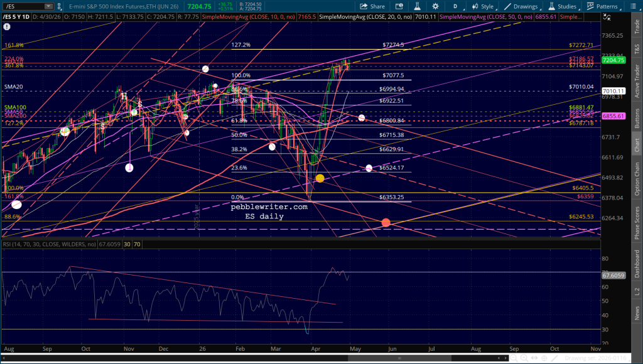643x364 pixels.
Task: Click the symbol link color icon
Action: tap(60, 6)
